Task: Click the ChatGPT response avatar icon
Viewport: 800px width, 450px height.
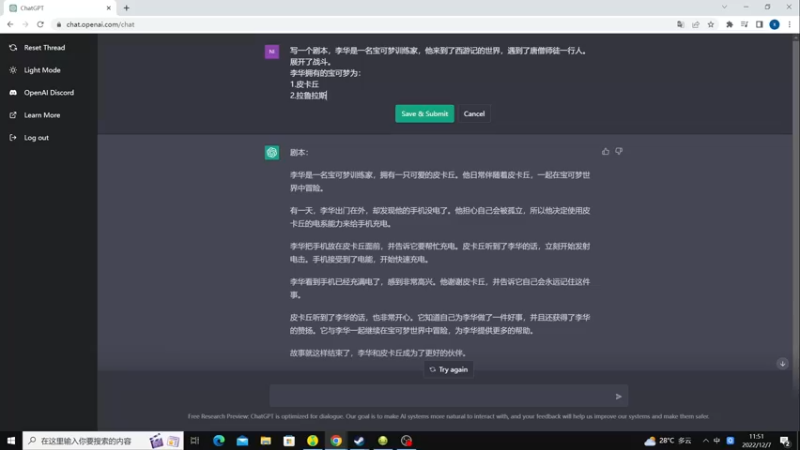Action: pos(272,153)
